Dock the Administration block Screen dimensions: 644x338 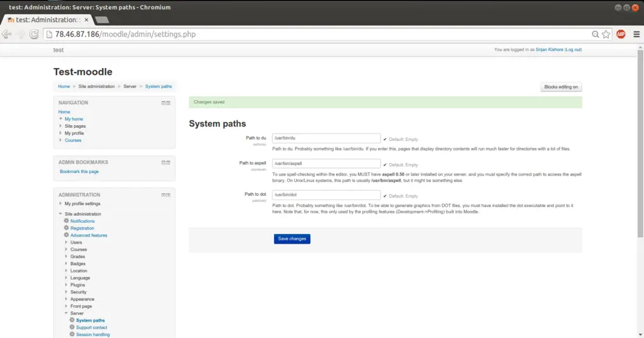[169, 195]
